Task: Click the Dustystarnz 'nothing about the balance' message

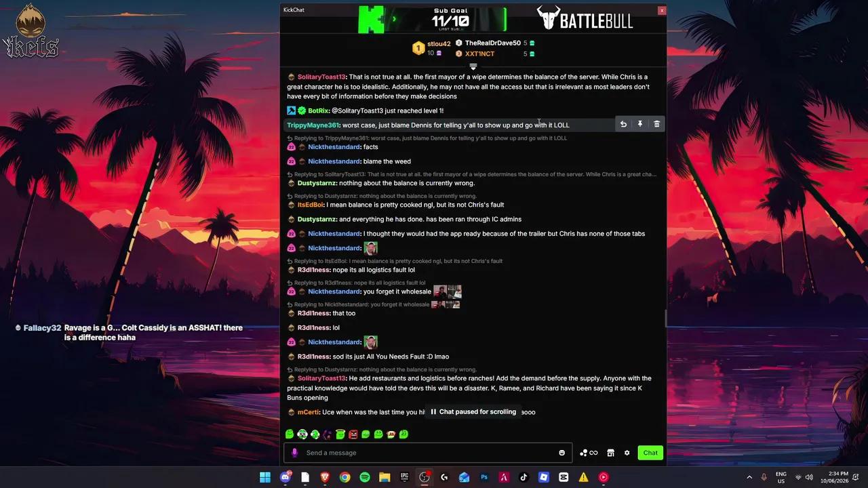Action: (x=380, y=183)
